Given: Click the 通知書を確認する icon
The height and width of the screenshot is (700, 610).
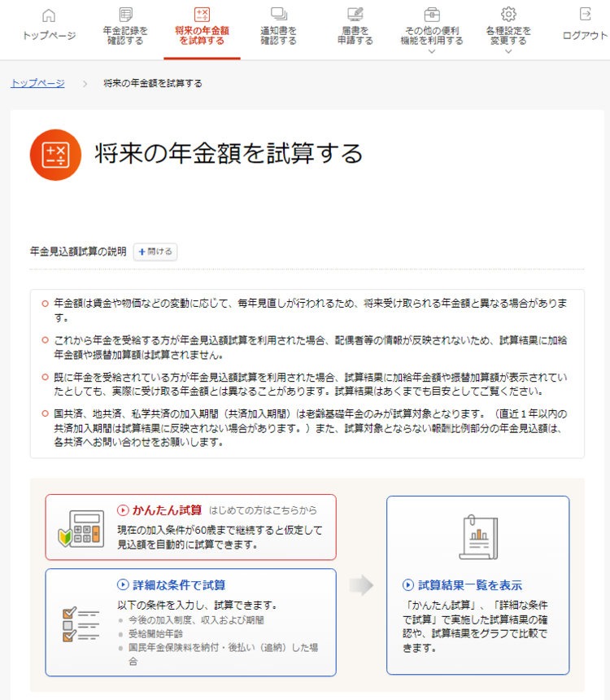Looking at the screenshot, I should tap(278, 15).
